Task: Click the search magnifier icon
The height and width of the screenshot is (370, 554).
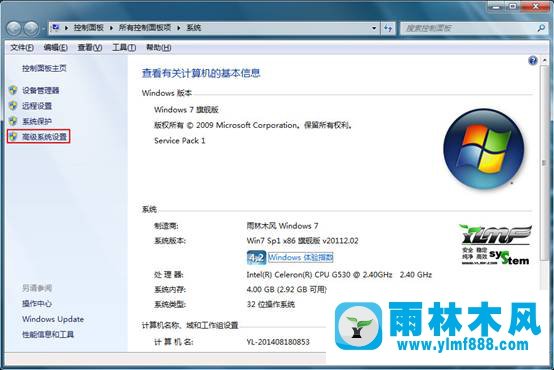Action: point(541,28)
